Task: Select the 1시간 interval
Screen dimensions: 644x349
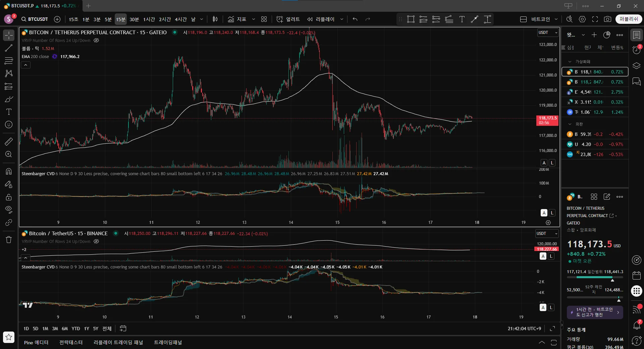Action: pos(149,19)
